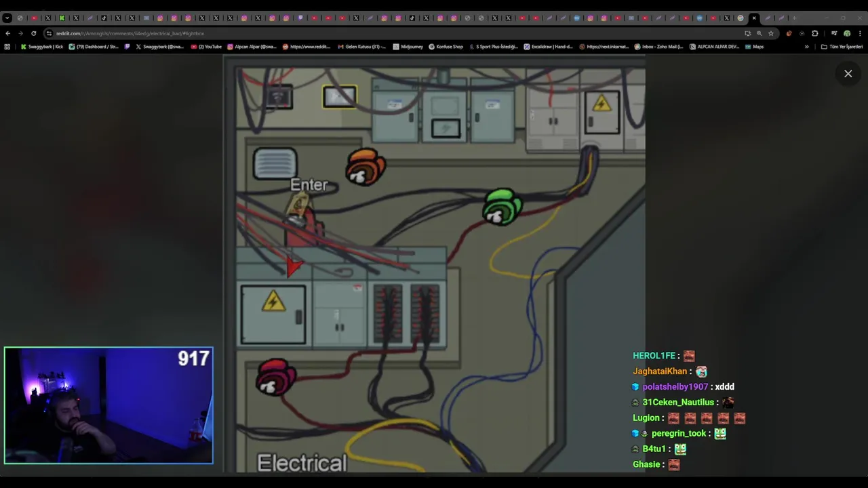Open the tab search dropdown arrow

(7, 18)
